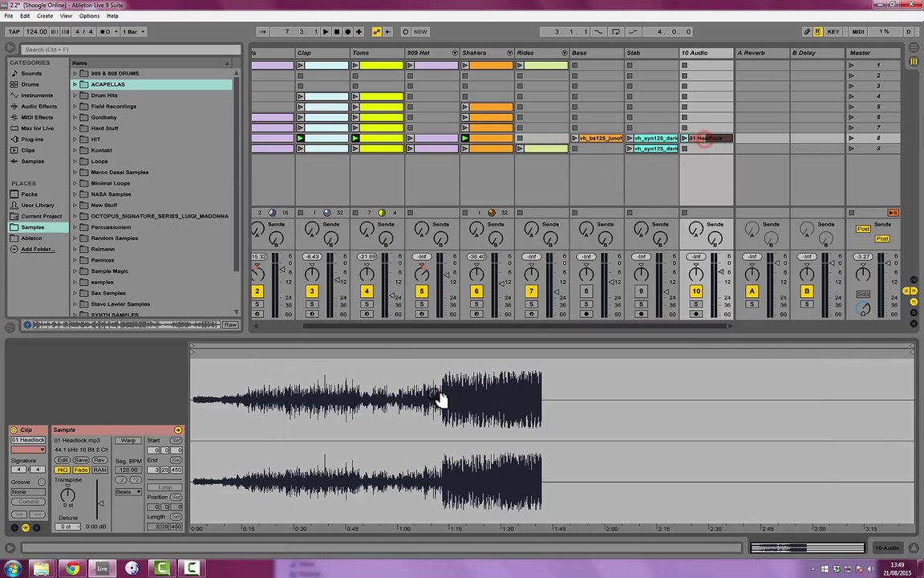Select the Max for Live category
The image size is (924, 578).
tap(37, 128)
